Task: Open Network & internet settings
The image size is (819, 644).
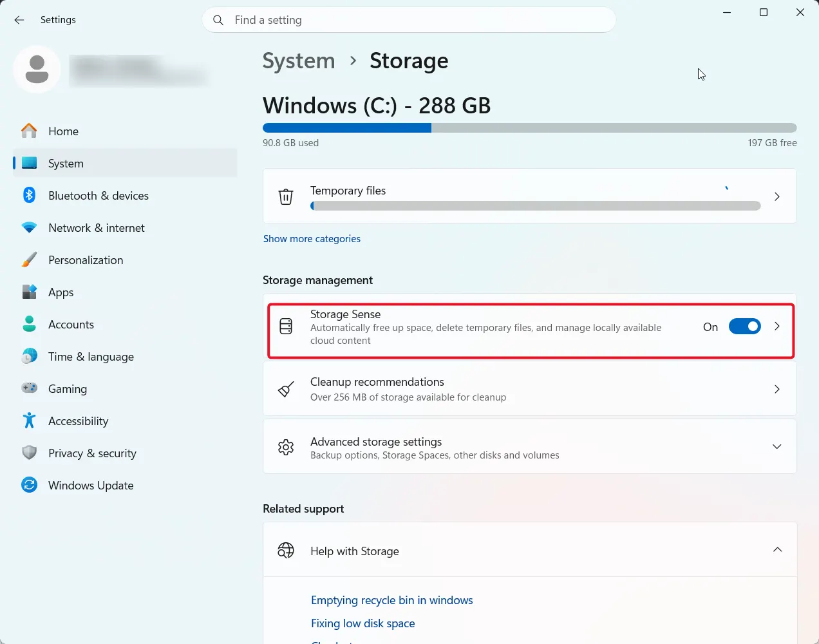Action: tap(125, 227)
